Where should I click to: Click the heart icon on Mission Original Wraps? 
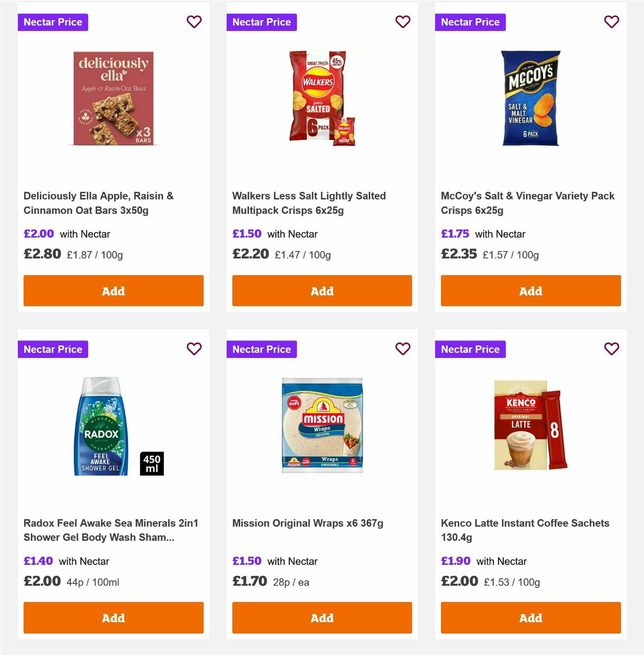(x=402, y=349)
